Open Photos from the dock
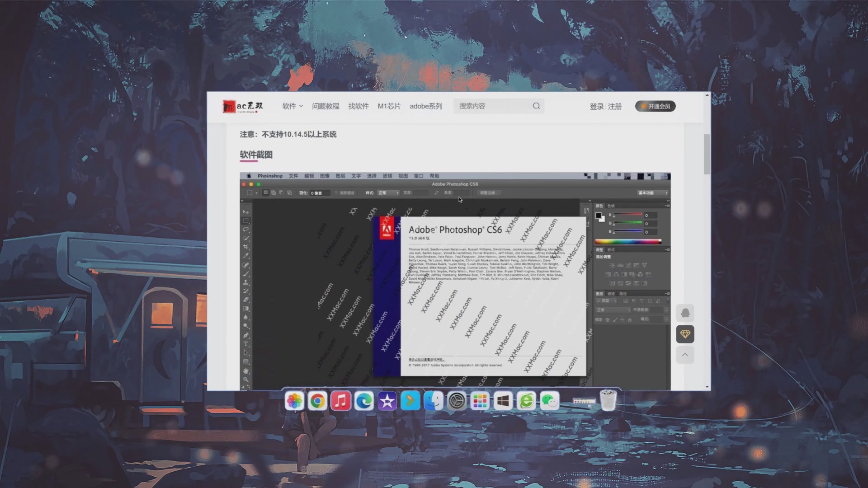Screen dimensions: 868x488 294,401
